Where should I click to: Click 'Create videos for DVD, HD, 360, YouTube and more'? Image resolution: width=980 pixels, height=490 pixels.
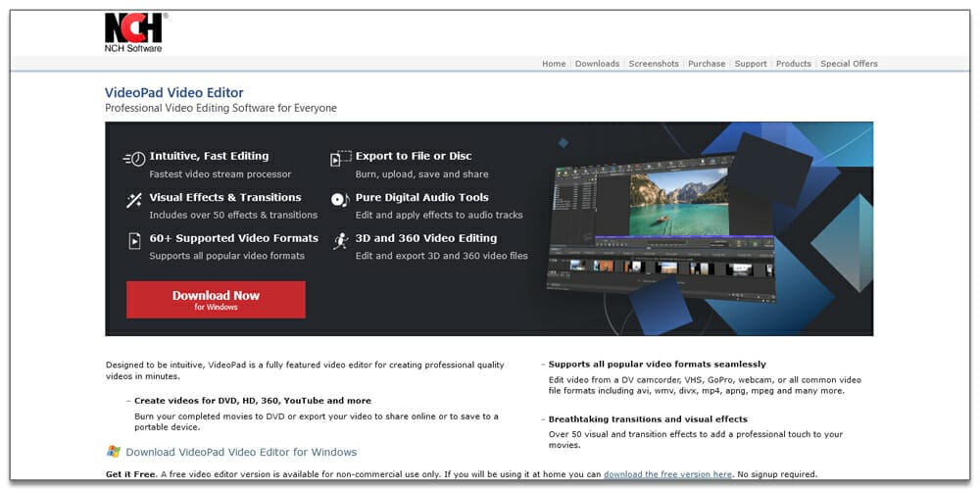point(253,401)
